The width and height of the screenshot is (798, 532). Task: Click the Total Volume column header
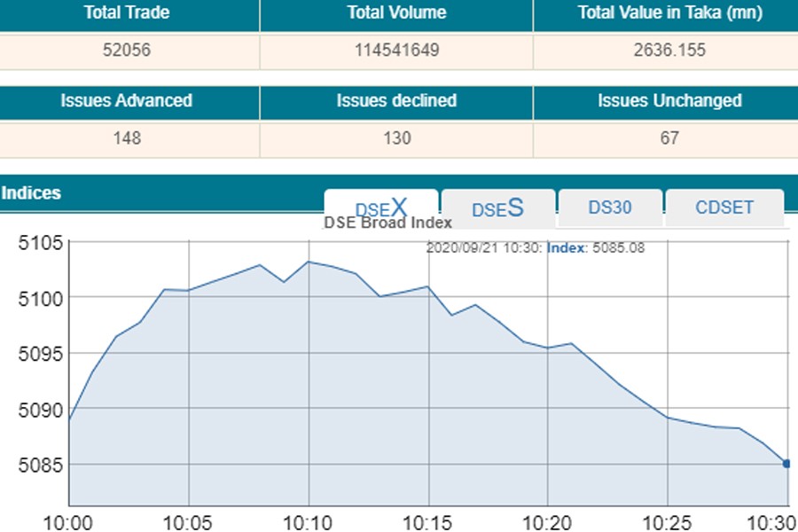[x=396, y=13]
